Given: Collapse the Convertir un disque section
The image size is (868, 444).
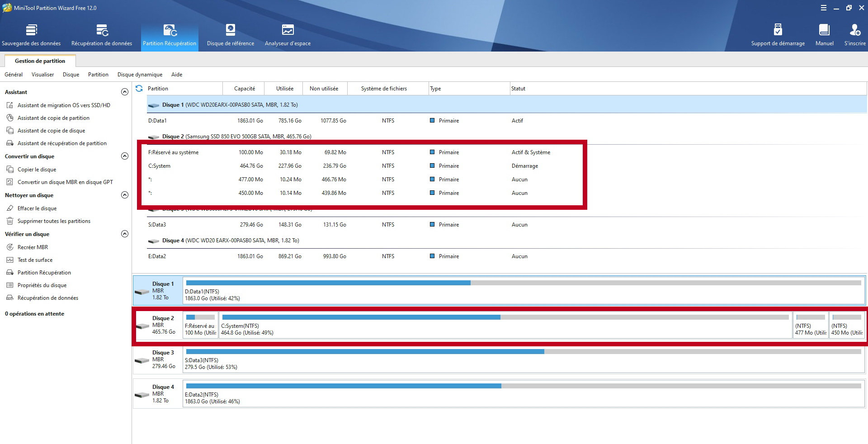Looking at the screenshot, I should coord(125,156).
